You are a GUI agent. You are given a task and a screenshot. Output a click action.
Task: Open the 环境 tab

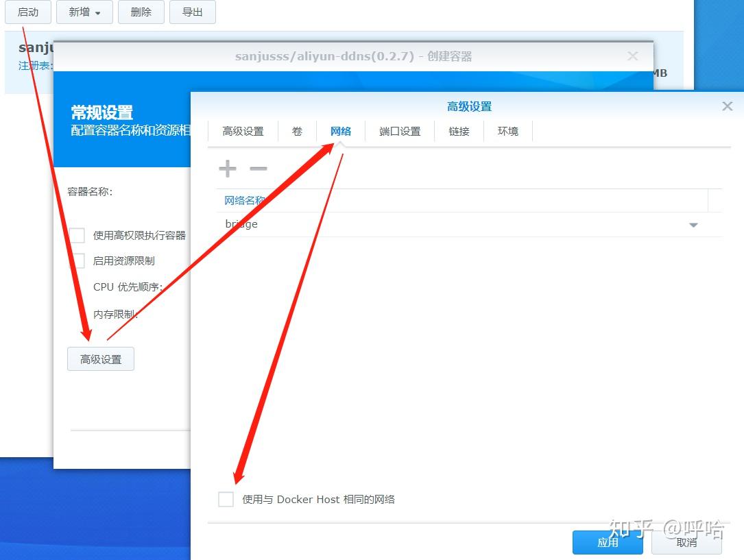[508, 131]
